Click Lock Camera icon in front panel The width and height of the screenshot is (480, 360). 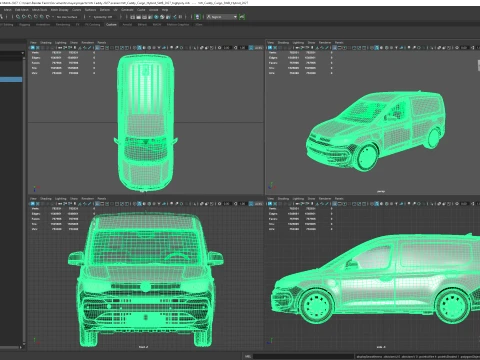[x=38, y=204]
